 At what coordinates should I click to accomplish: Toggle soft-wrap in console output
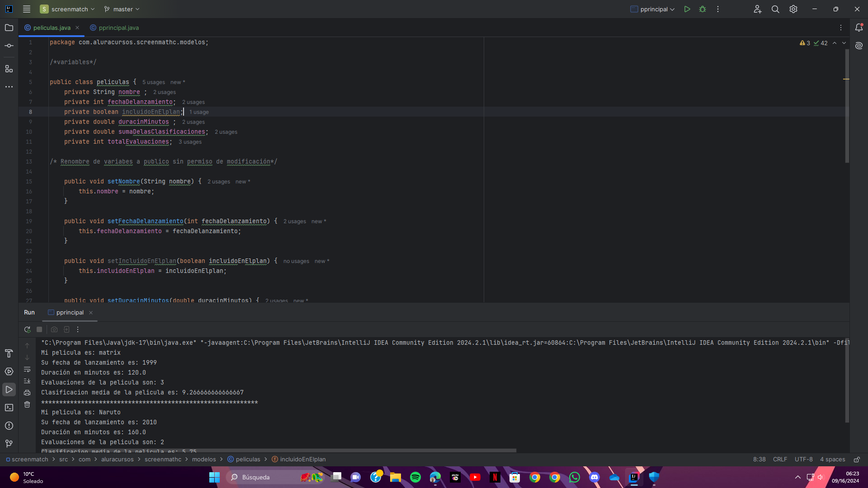(27, 369)
